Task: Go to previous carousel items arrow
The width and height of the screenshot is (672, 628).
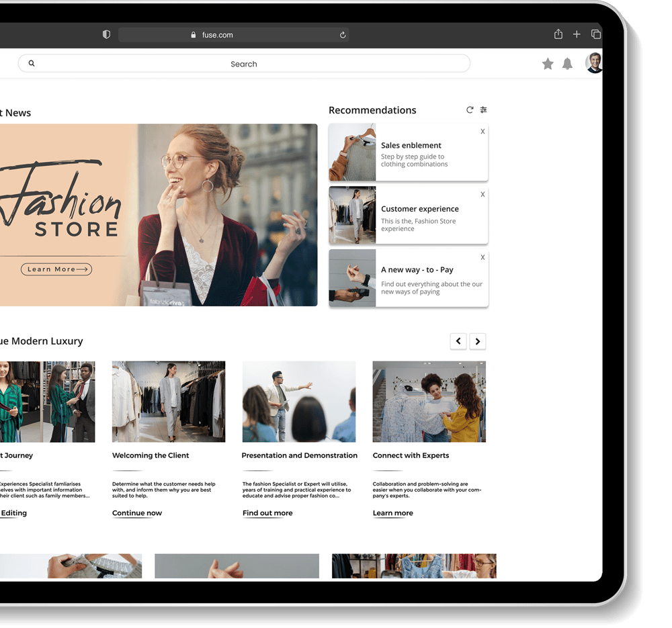Action: click(458, 341)
